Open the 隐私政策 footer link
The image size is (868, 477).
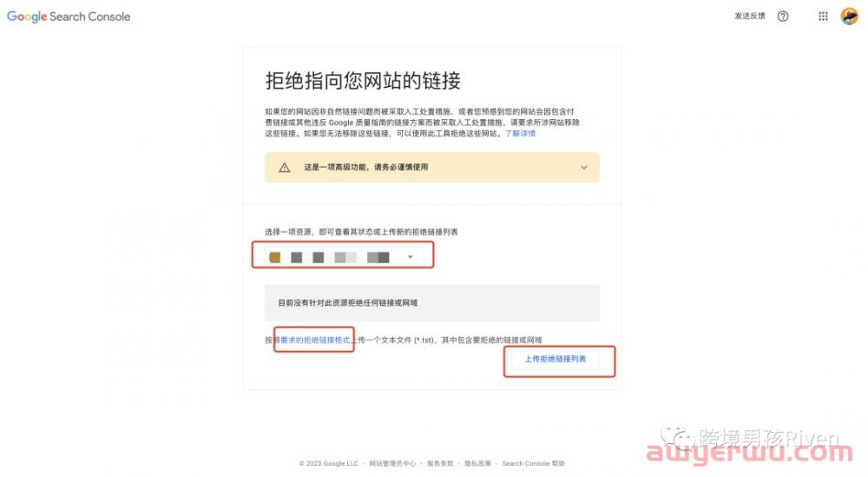477,463
